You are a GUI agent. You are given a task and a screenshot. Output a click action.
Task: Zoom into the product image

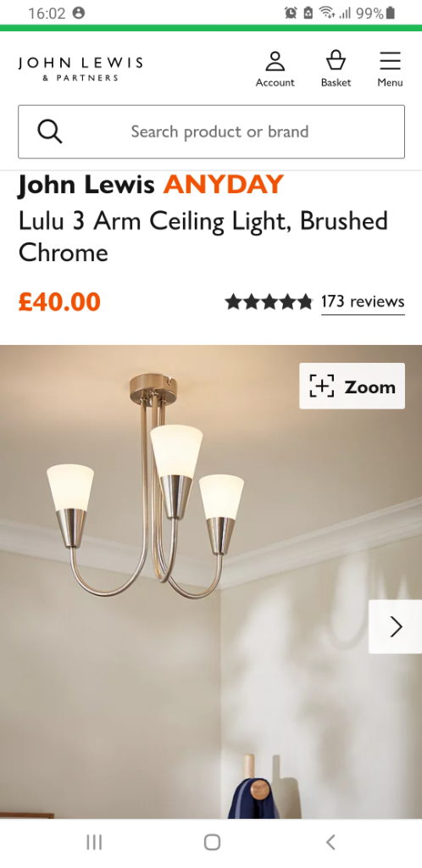click(353, 387)
